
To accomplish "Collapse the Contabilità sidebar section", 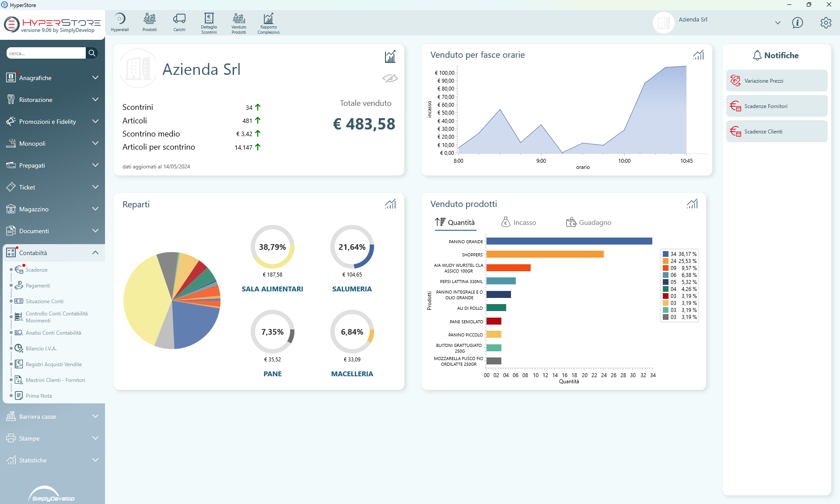I will point(95,253).
